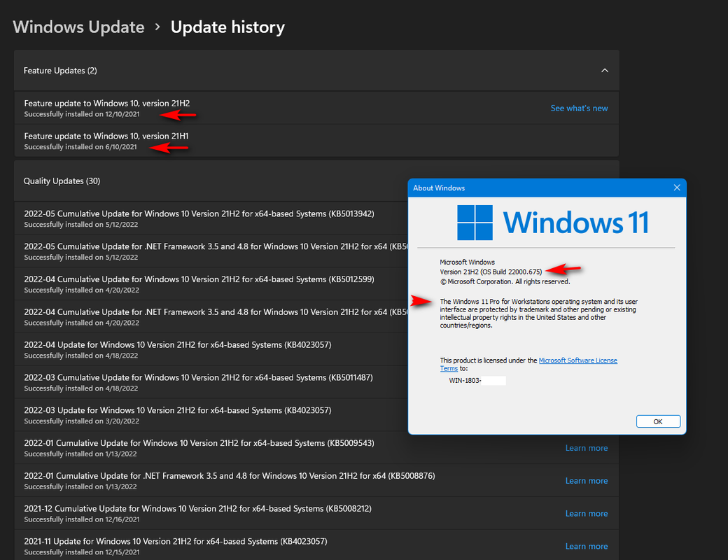Click the Update history page title
728x560 pixels.
(x=227, y=27)
